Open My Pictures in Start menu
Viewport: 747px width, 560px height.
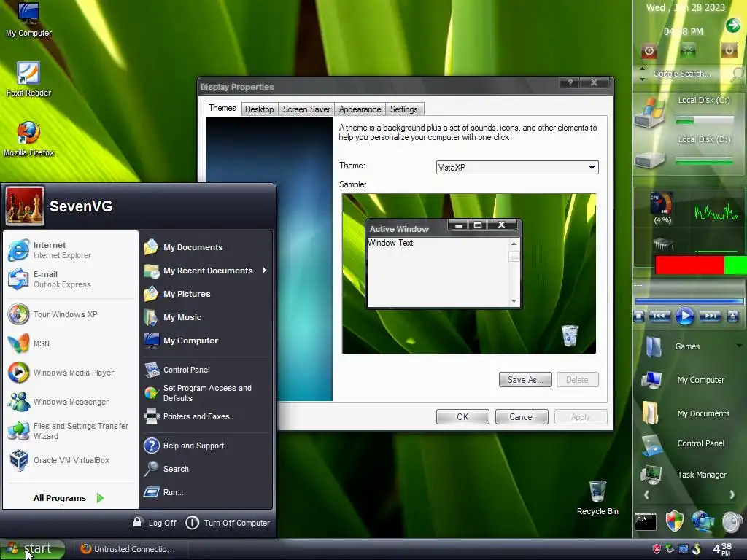pos(206,294)
